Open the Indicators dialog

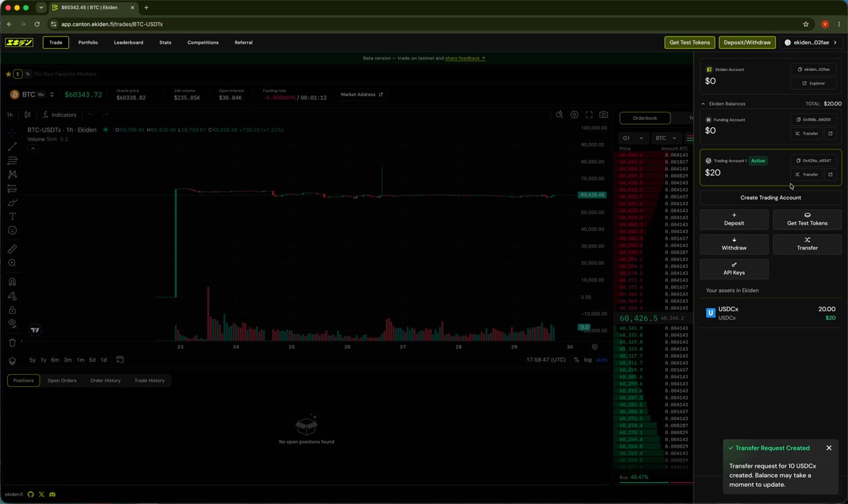[x=60, y=115]
